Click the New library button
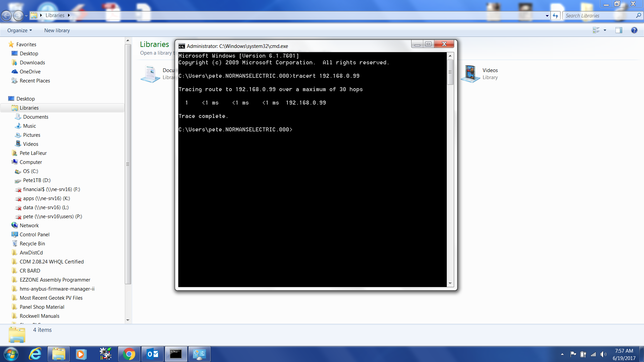The image size is (644, 362). [x=57, y=30]
